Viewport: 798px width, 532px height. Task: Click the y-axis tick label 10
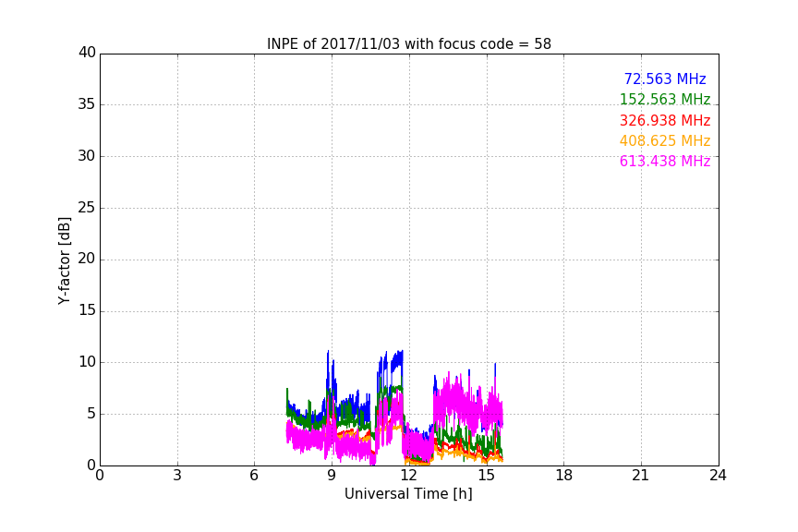click(87, 362)
